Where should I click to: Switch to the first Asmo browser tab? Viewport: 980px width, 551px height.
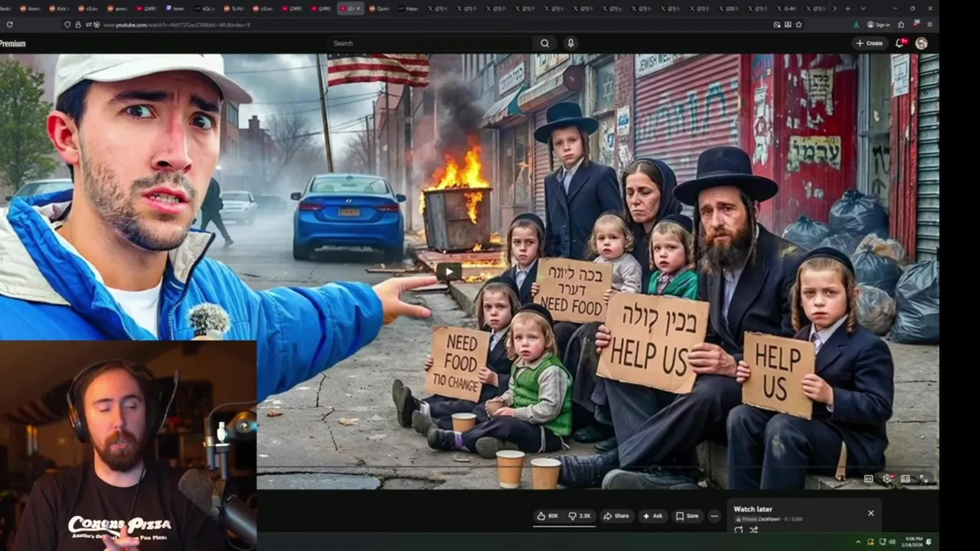(31, 8)
